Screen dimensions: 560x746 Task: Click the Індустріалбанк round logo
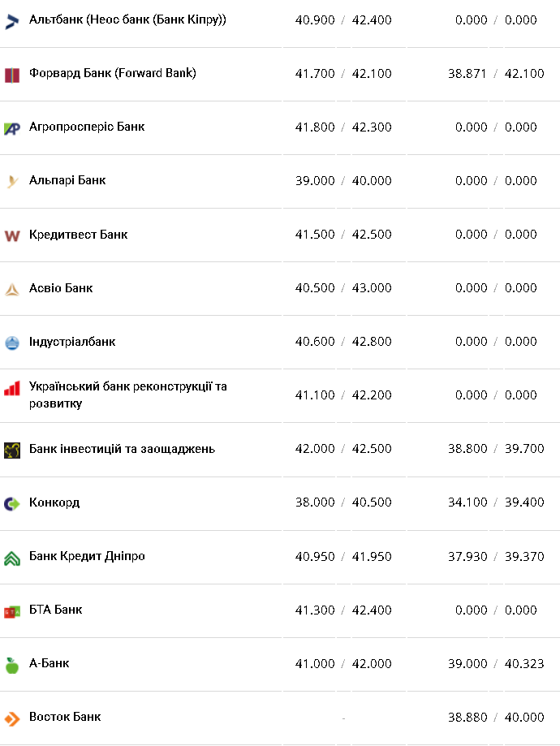(x=12, y=343)
